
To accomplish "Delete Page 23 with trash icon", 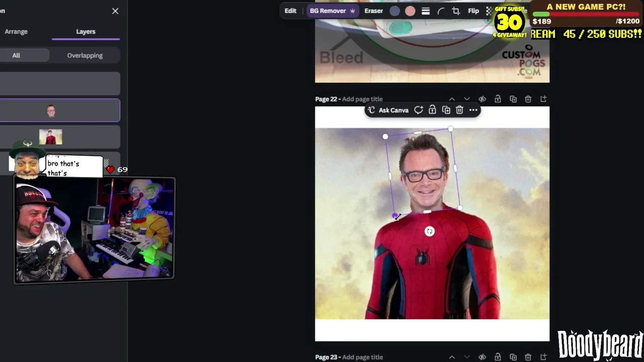I will [x=528, y=357].
